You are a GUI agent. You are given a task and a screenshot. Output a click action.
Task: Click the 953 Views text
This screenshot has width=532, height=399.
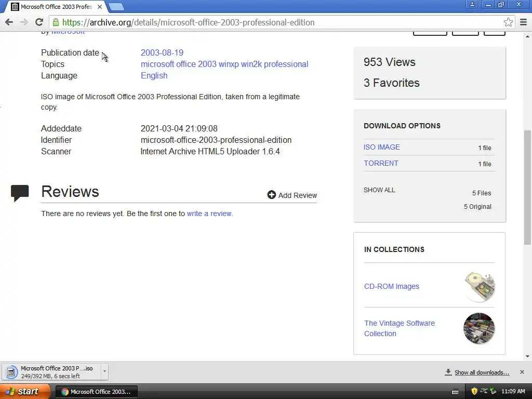coord(390,62)
